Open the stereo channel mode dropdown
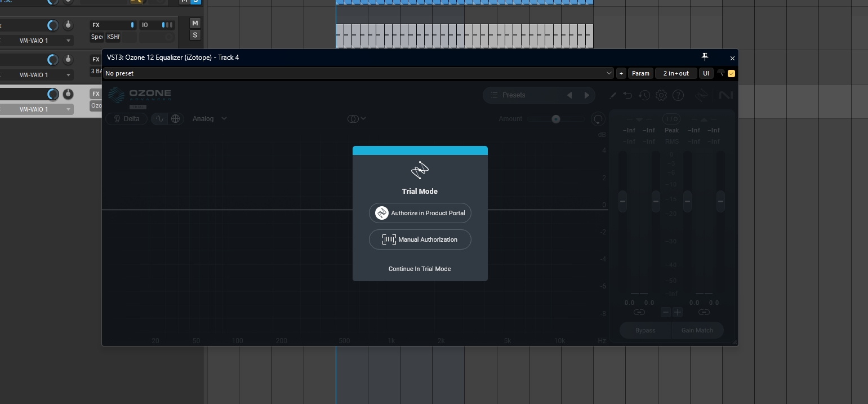 pyautogui.click(x=357, y=119)
